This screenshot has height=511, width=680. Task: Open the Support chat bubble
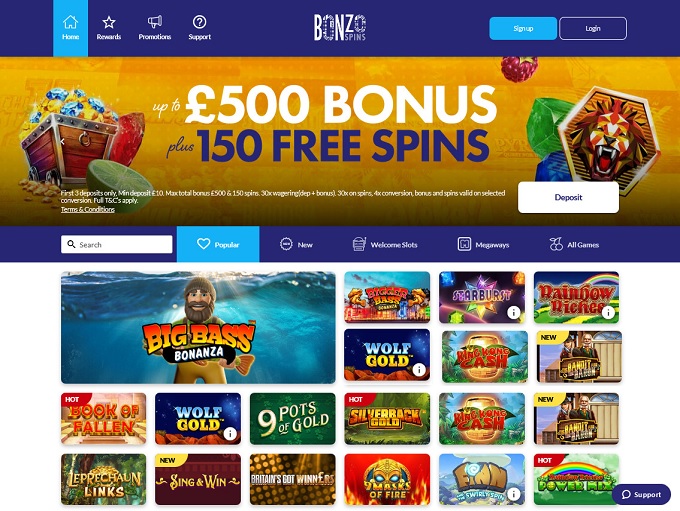(641, 495)
